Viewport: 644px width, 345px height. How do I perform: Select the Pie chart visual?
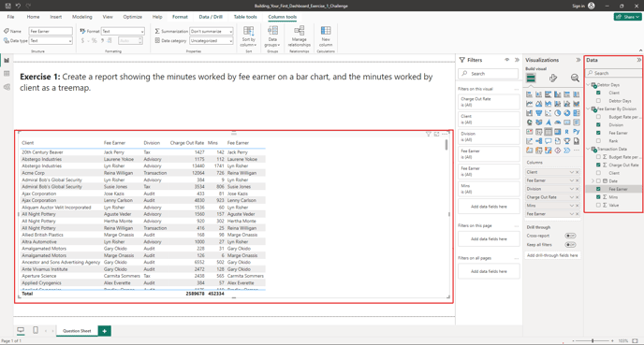click(x=558, y=113)
